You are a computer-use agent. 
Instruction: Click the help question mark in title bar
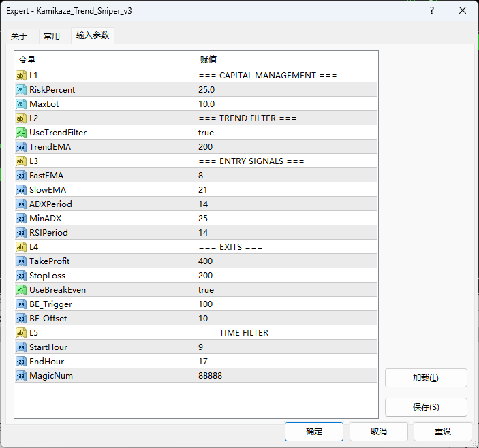pyautogui.click(x=432, y=11)
